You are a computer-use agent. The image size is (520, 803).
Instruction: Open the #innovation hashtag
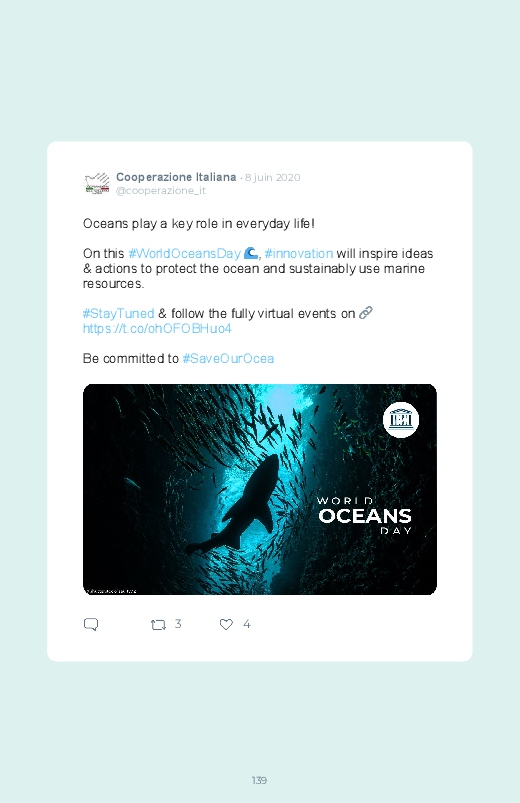coord(299,253)
